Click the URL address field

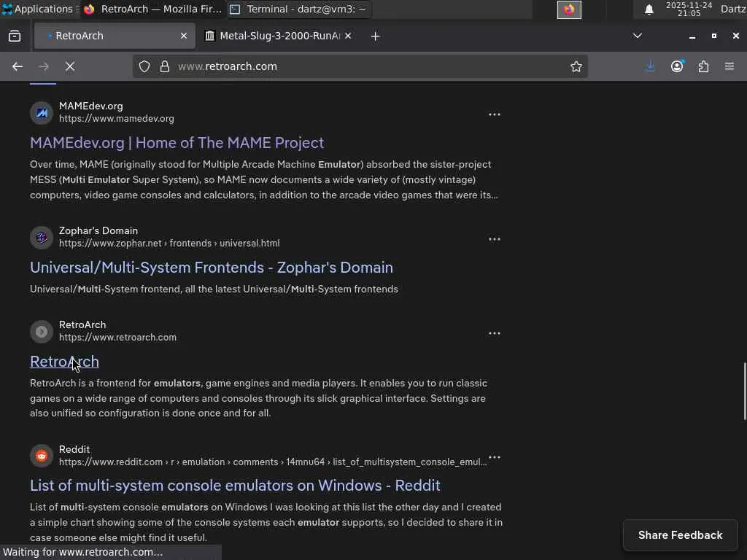click(365, 66)
